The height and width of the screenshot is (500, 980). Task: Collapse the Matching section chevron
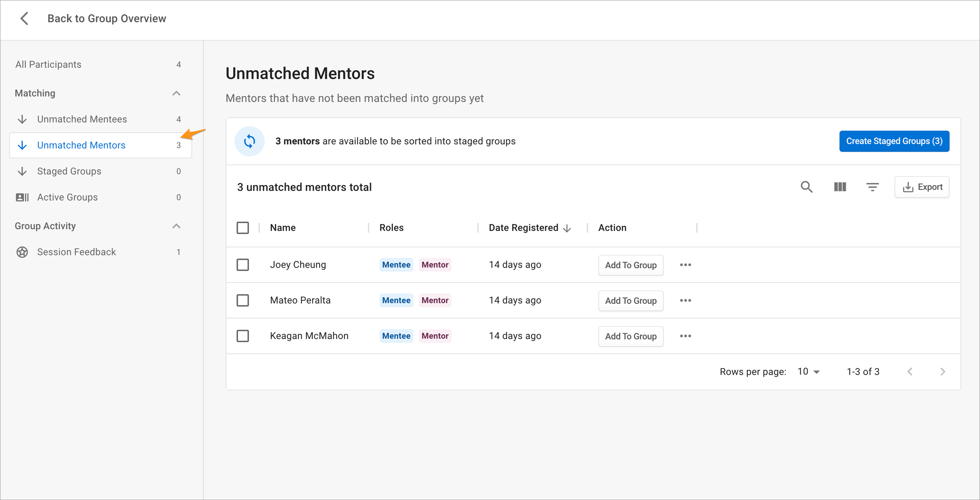pyautogui.click(x=176, y=93)
